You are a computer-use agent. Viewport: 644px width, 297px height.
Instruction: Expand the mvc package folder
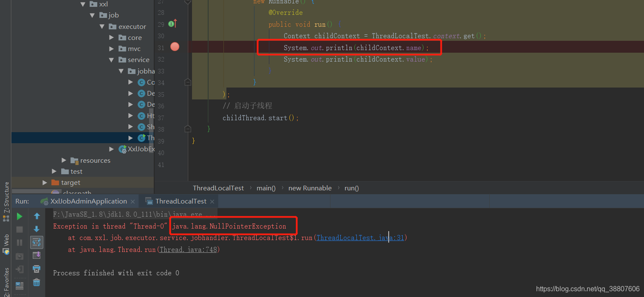(x=111, y=48)
